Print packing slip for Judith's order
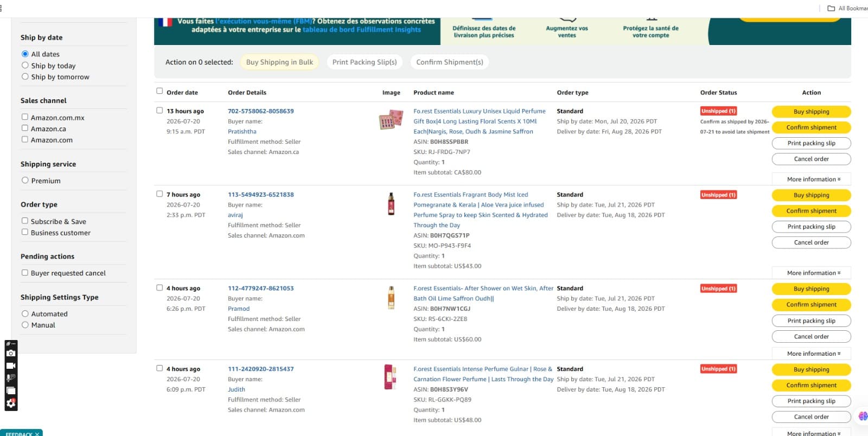 pyautogui.click(x=812, y=401)
